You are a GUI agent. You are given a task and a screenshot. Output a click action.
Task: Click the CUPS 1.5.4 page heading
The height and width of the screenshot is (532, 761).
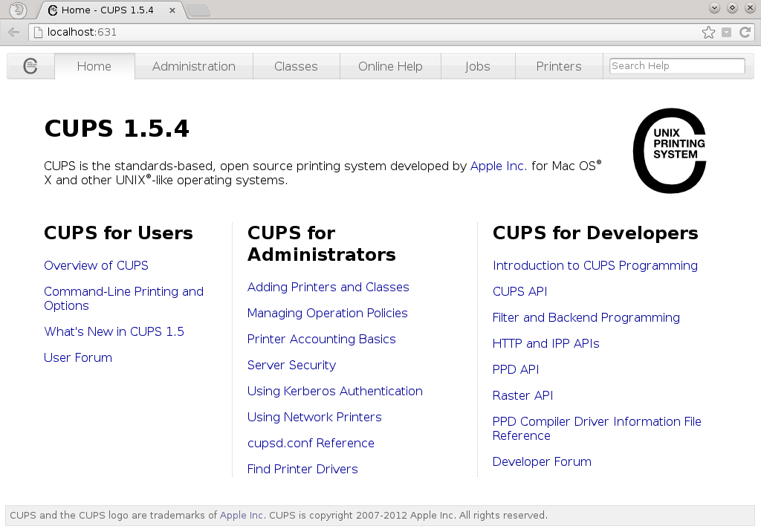(x=117, y=129)
